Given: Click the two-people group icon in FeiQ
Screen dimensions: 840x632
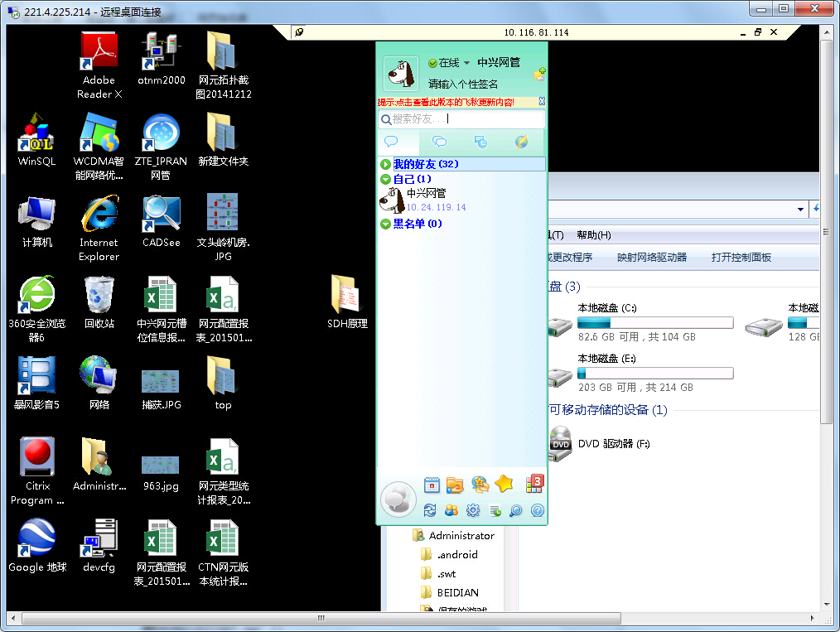Looking at the screenshot, I should point(451,510).
